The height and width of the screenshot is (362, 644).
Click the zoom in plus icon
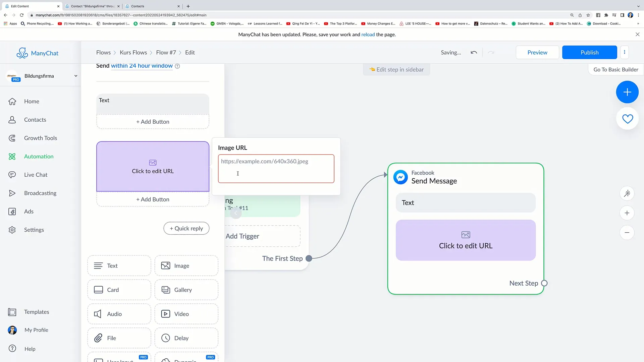click(x=627, y=213)
